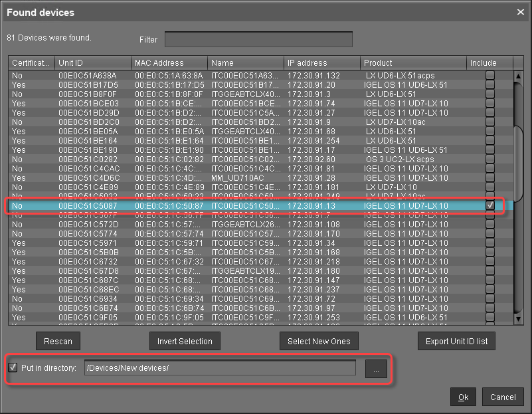Image resolution: width=532 pixels, height=414 pixels.
Task: Sort by MAC Address column header
Action: [x=169, y=63]
